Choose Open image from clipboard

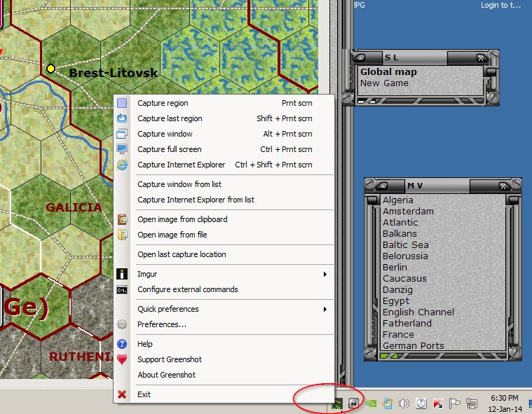[x=224, y=219]
